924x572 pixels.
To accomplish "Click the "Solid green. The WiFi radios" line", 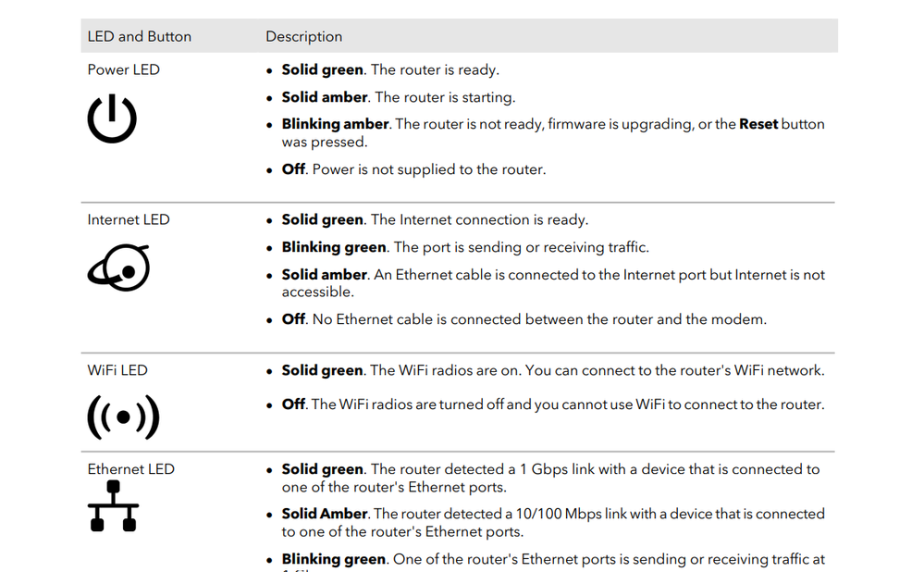I will click(552, 370).
